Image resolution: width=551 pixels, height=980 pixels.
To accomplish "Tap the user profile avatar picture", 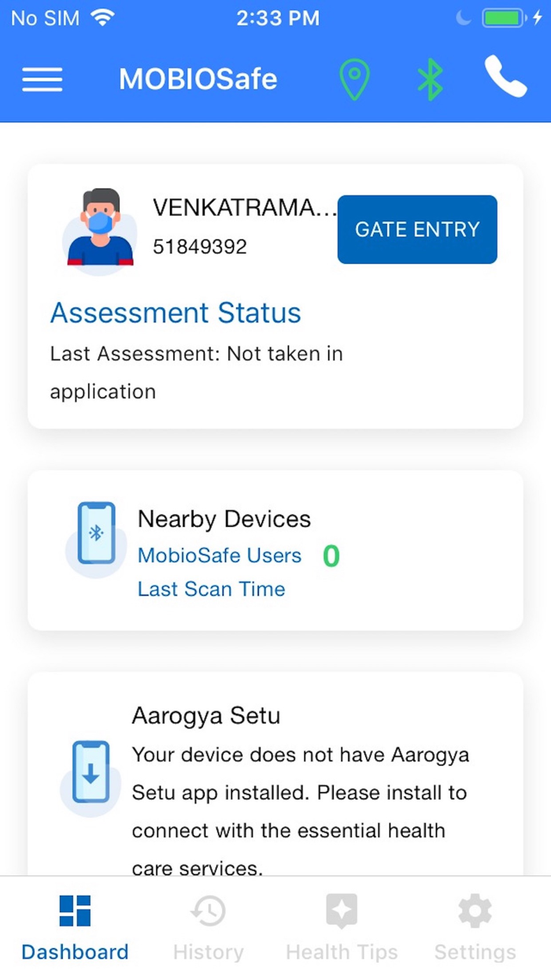I will point(99,228).
